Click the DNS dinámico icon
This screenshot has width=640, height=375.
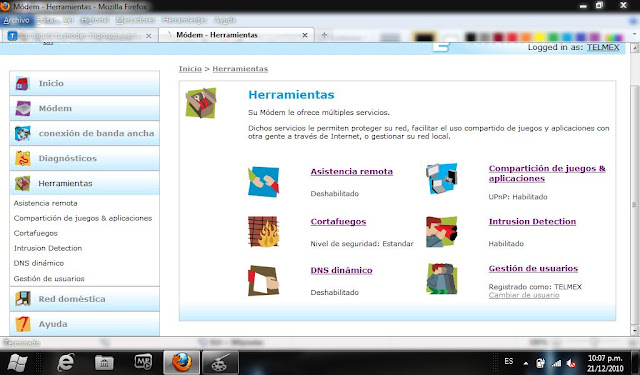[263, 281]
